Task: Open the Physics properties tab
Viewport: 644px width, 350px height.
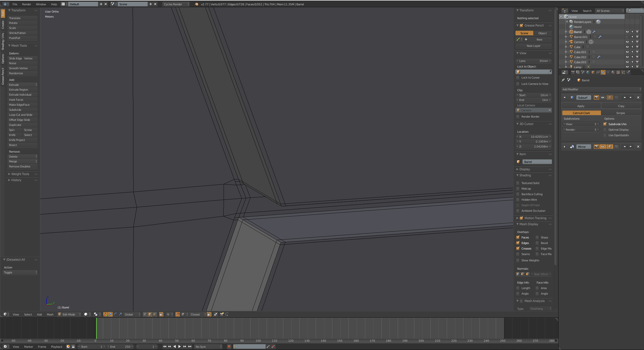Action: coord(628,72)
